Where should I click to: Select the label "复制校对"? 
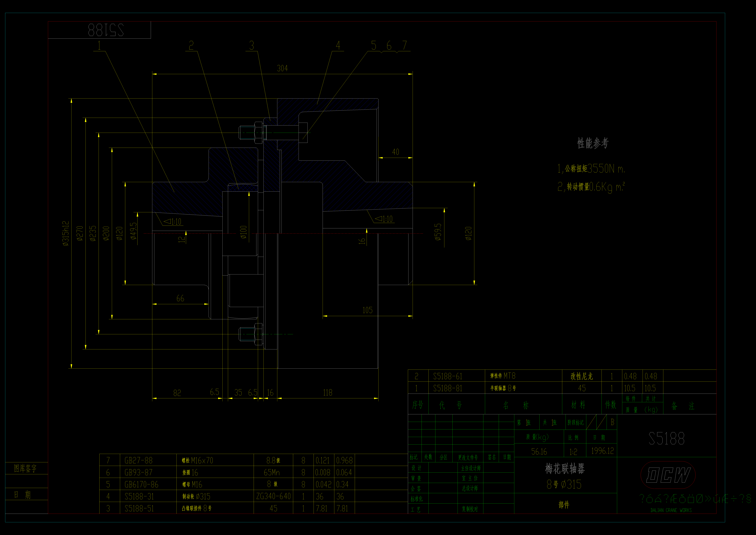pos(470,509)
